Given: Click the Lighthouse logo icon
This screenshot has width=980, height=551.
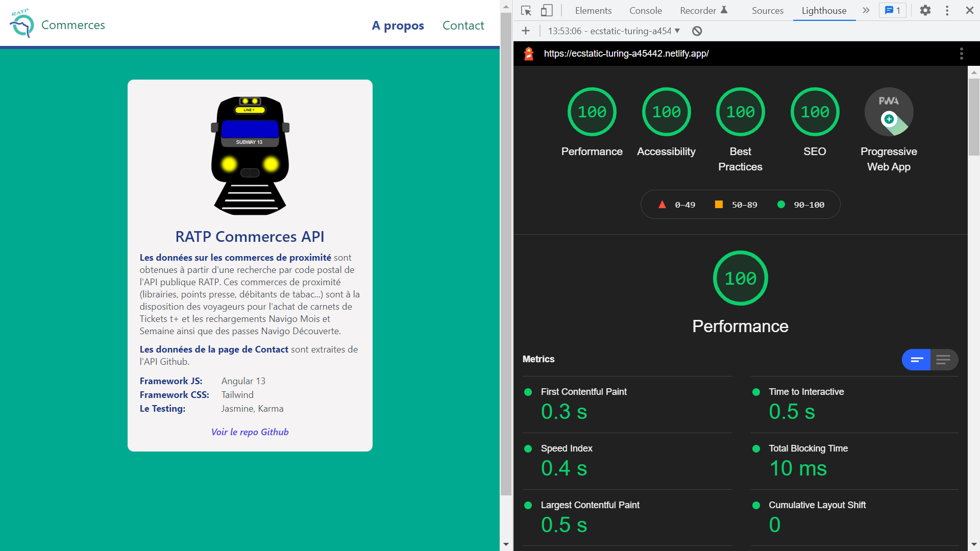Looking at the screenshot, I should coord(529,53).
